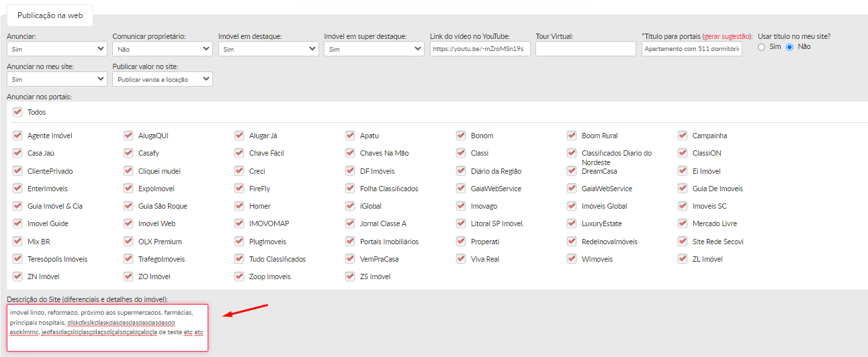Screen dimensions: 868x357
Task: Click the gerar sugestão link
Action: click(727, 36)
